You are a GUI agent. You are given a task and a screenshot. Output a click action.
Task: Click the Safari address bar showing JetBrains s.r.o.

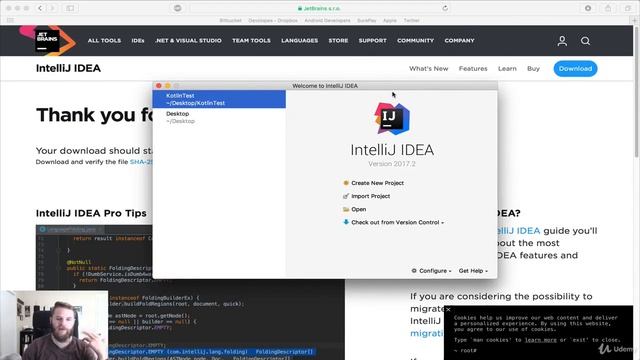pyautogui.click(x=319, y=8)
